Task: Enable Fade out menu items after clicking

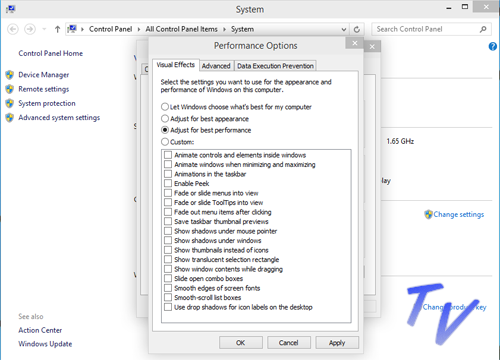Action: point(168,212)
